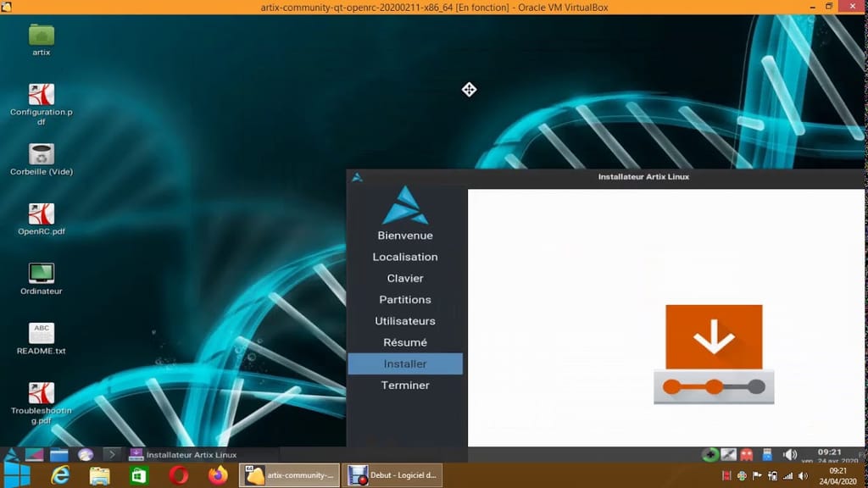Select Localisation step in installer sidebar
Image resolution: width=868 pixels, height=488 pixels.
405,258
